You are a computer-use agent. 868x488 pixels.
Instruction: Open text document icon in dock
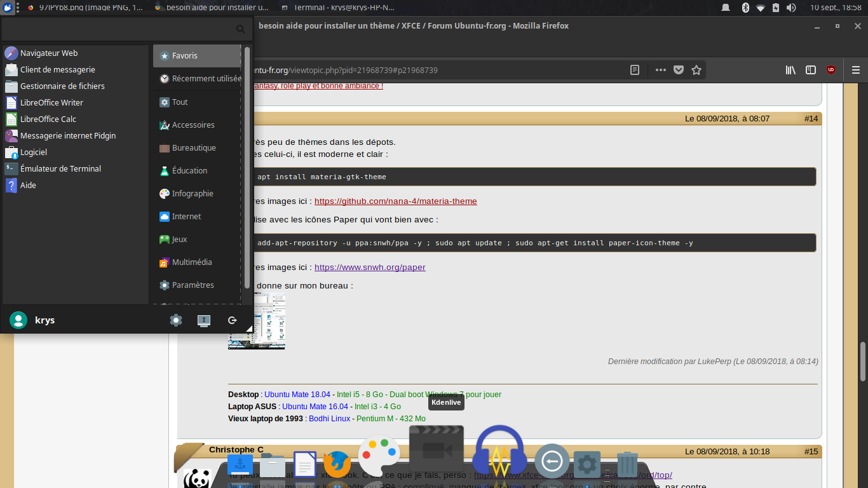[x=305, y=464]
